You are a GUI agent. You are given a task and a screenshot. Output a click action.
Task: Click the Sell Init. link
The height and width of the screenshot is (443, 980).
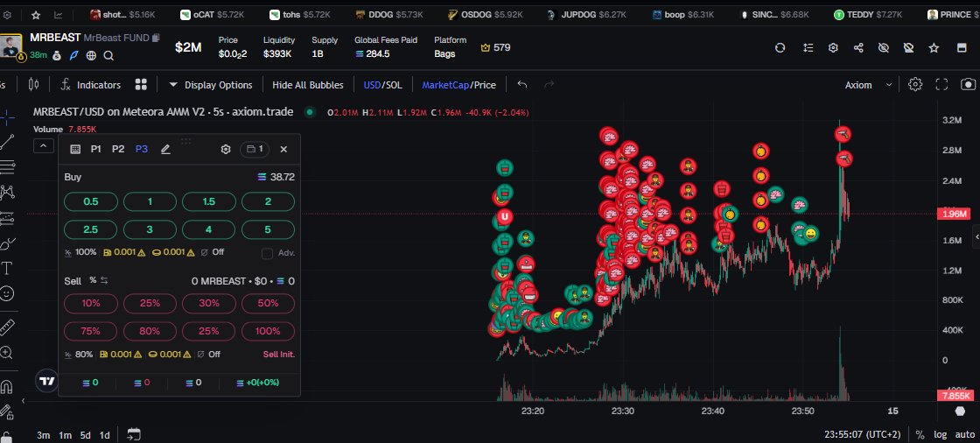coord(279,355)
